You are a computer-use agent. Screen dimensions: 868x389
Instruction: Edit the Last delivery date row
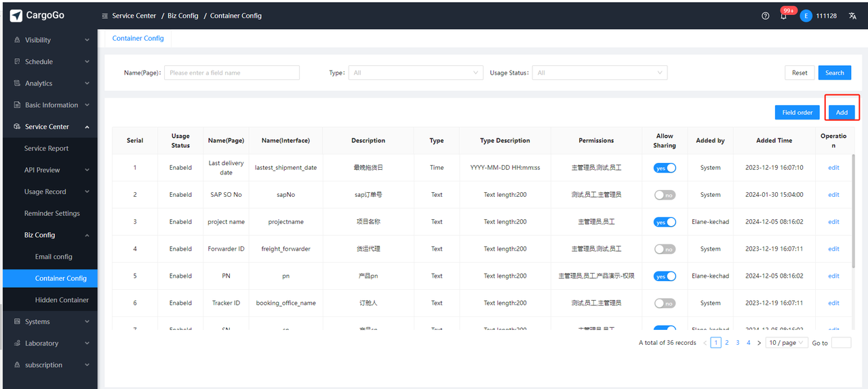[x=833, y=168]
